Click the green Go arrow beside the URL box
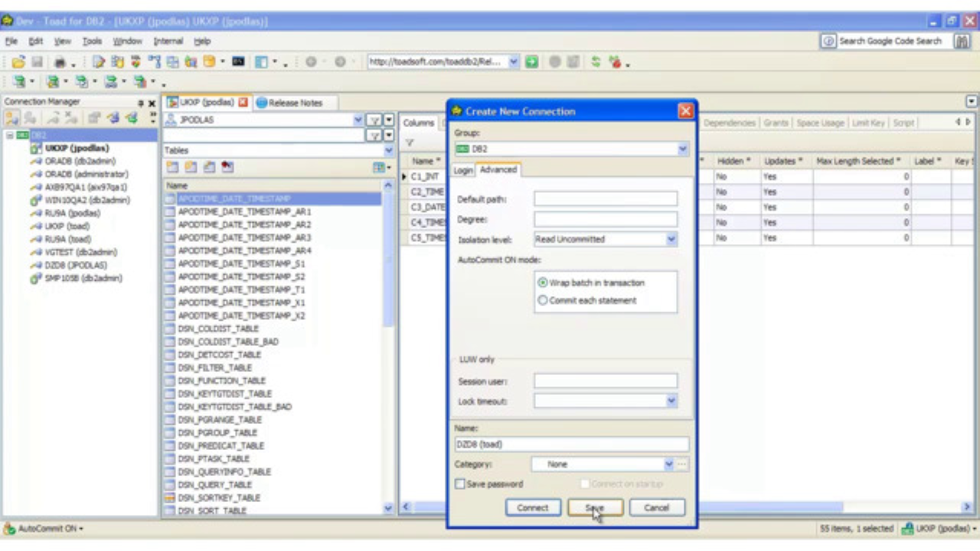 531,62
